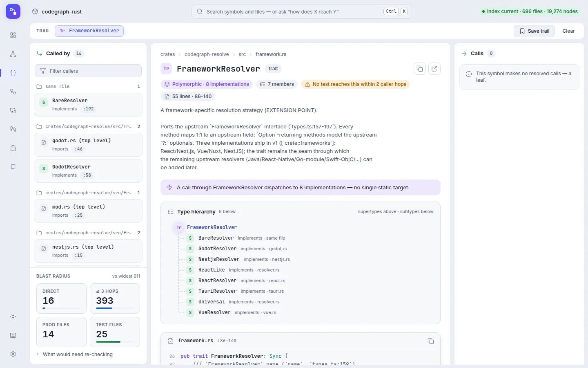Click the 7 members badge
This screenshot has height=368, width=588.
[x=277, y=84]
